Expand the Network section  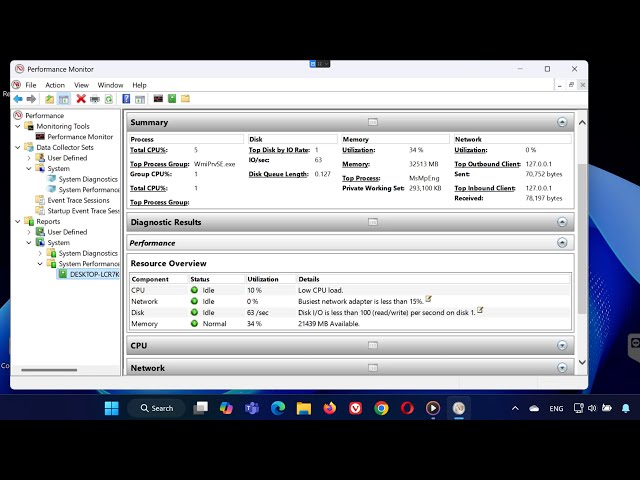coord(562,368)
